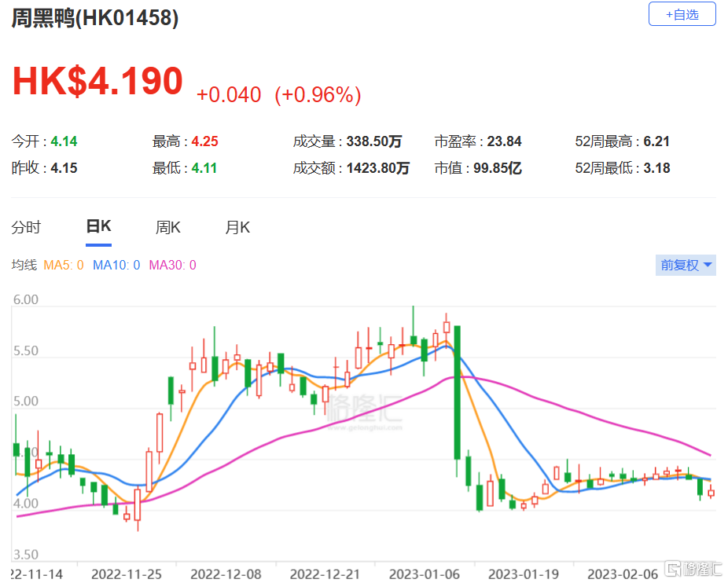Click the MA30 moving average label
Viewport: 728px width, 583px height.
coord(173,265)
